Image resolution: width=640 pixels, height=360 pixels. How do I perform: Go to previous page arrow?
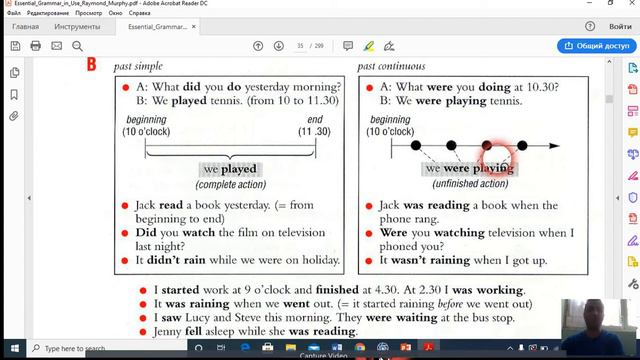[x=258, y=46]
